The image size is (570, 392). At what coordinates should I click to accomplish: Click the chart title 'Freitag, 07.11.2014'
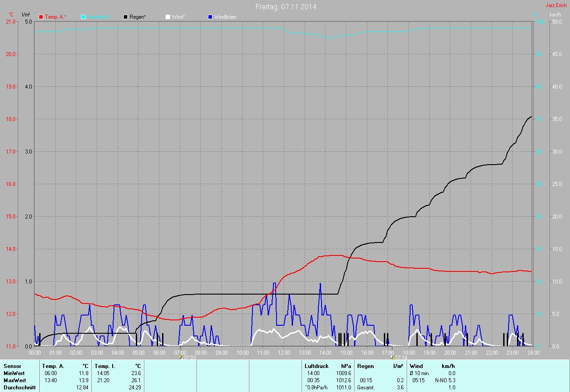tap(286, 7)
